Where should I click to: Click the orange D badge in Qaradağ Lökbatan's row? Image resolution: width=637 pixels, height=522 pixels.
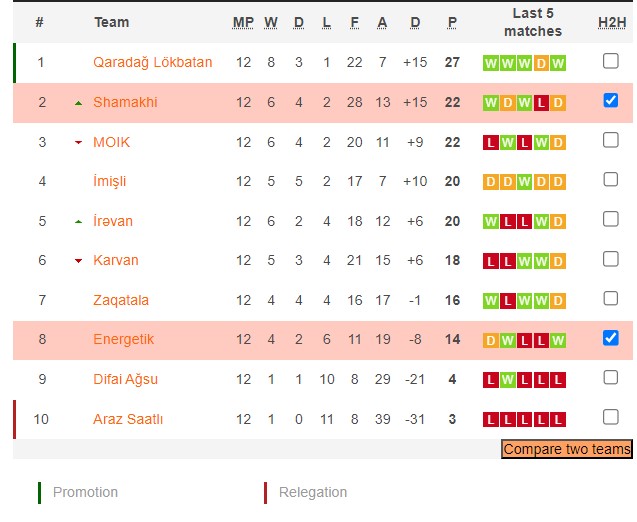tap(541, 63)
